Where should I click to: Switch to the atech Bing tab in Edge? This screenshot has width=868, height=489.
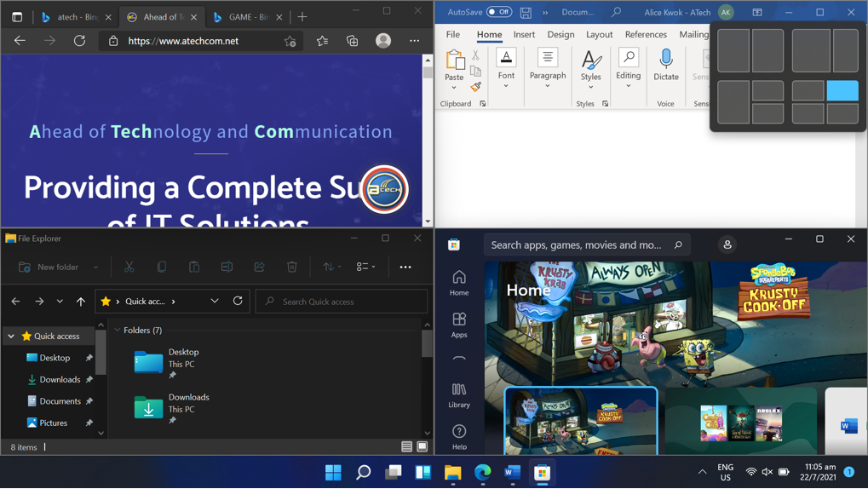click(77, 17)
